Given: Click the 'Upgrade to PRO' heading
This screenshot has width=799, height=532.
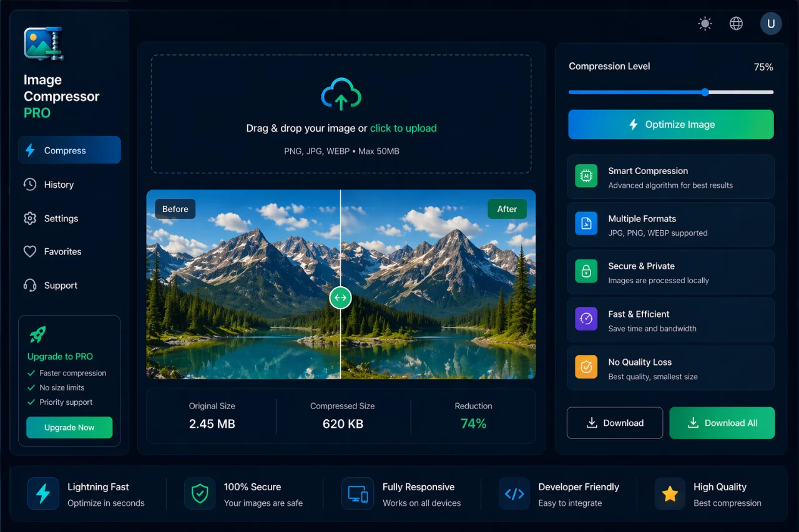Looking at the screenshot, I should coord(60,357).
